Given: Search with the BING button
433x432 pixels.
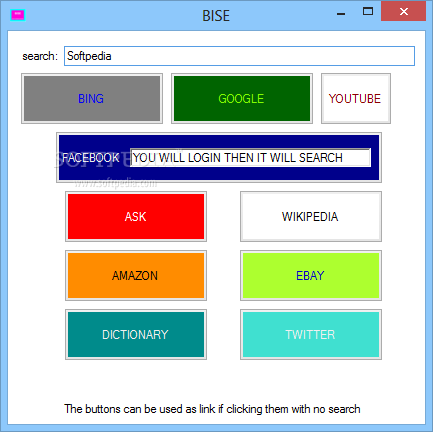Looking at the screenshot, I should 92,99.
